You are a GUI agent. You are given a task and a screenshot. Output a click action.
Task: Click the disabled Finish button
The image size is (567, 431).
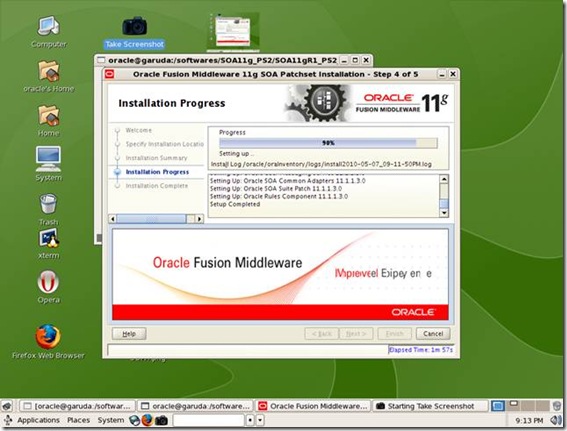(x=394, y=333)
